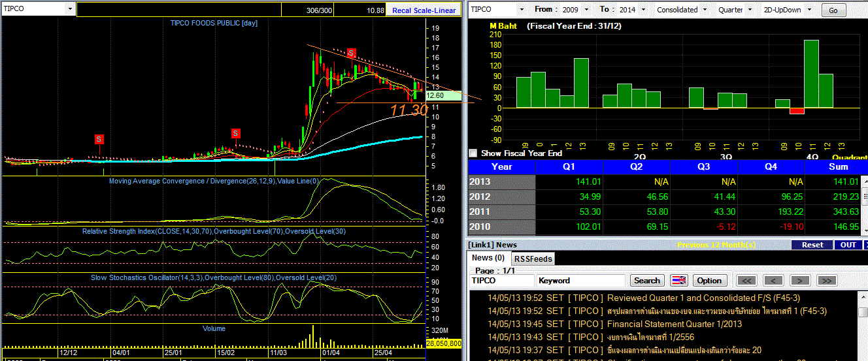Click the volume value 28,050,800
The image size is (868, 361).
(443, 343)
